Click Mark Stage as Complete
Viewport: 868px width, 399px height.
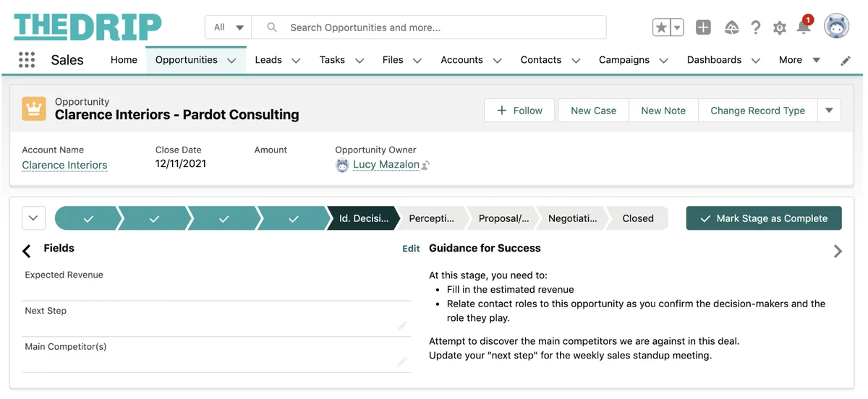(x=764, y=218)
